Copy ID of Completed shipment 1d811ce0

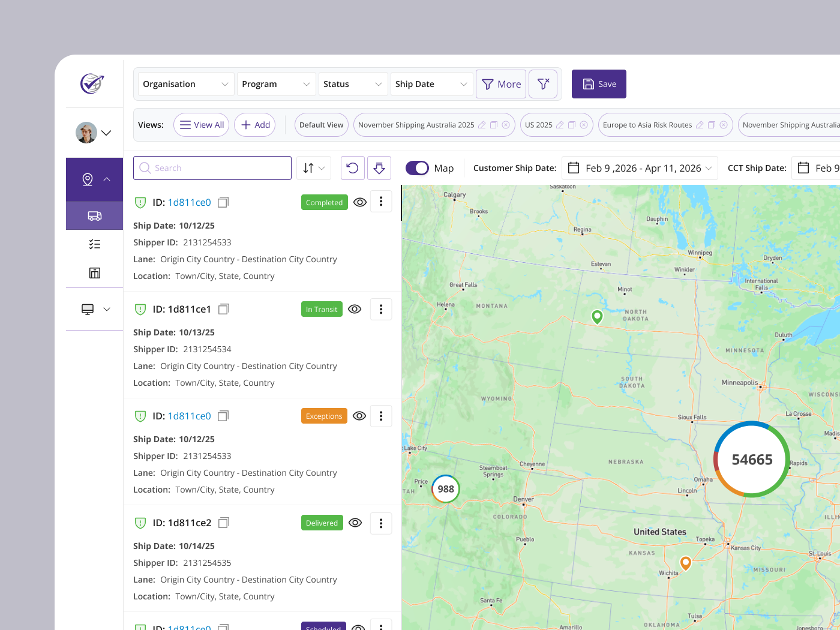[223, 203]
